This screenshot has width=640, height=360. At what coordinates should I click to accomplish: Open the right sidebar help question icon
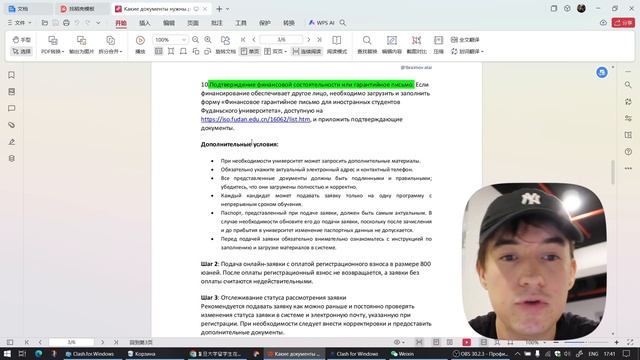(628, 151)
